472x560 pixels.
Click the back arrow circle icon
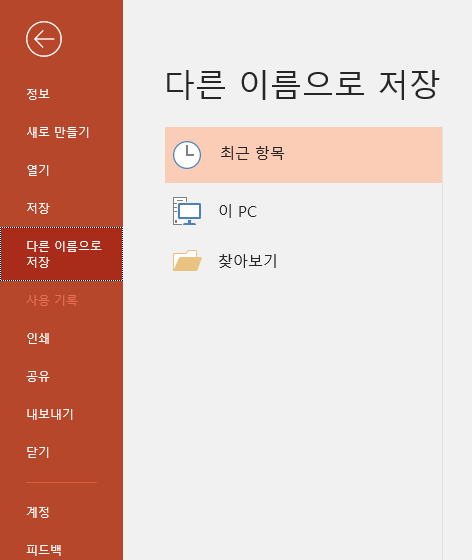(44, 39)
